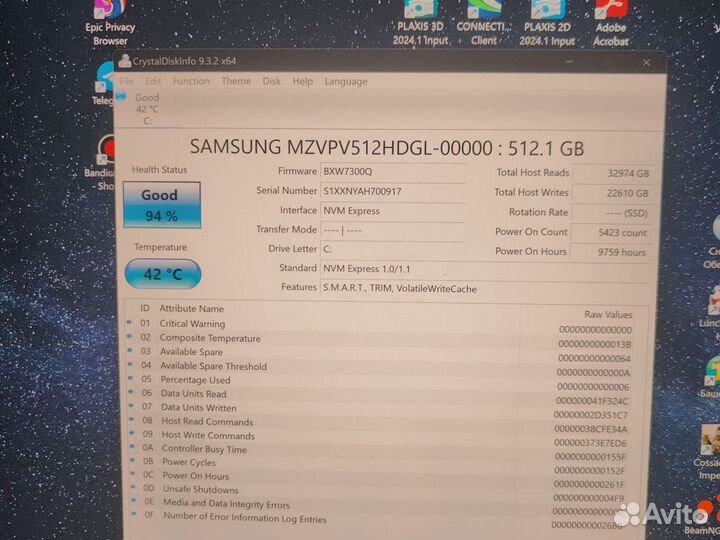
Task: Click the Drive Letter field C:
Action: [393, 249]
